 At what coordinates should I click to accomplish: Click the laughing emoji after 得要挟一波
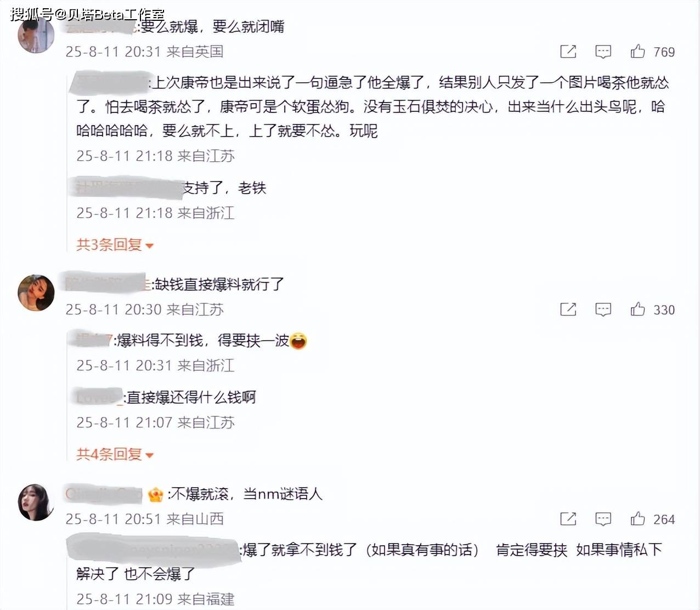298,341
